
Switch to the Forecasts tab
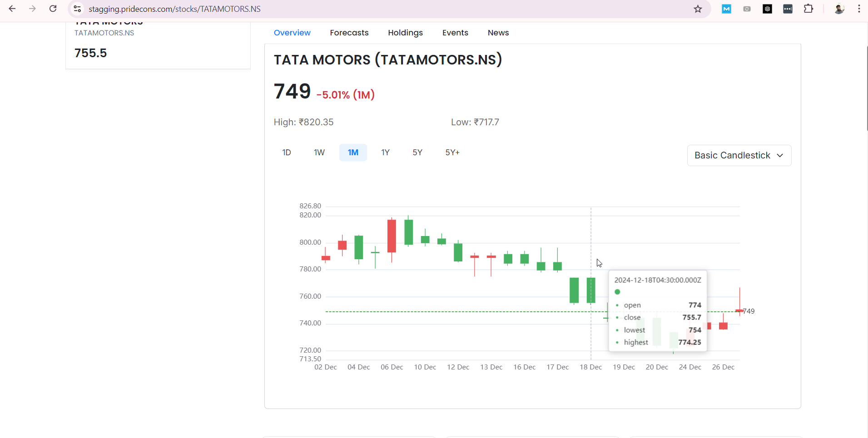coord(349,33)
